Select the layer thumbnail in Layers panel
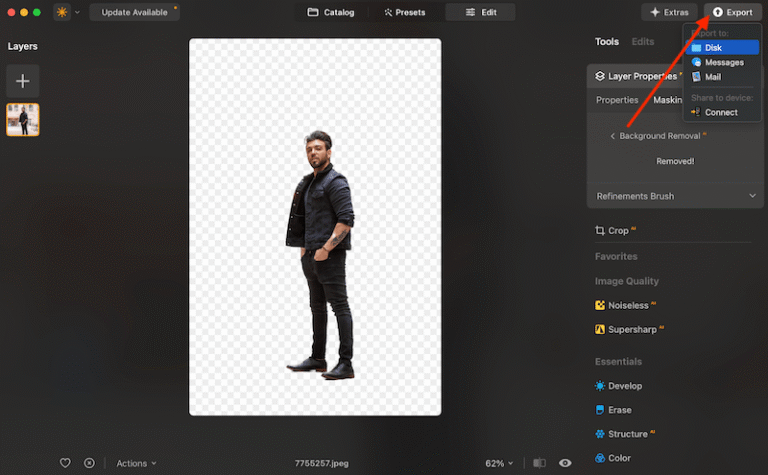This screenshot has width=768, height=475. click(23, 119)
